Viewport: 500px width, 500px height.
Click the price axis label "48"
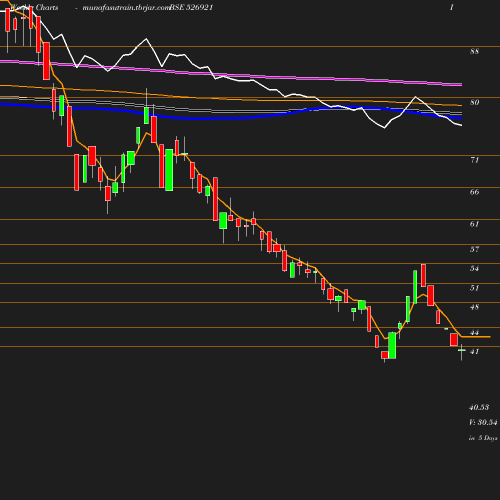tap(474, 307)
